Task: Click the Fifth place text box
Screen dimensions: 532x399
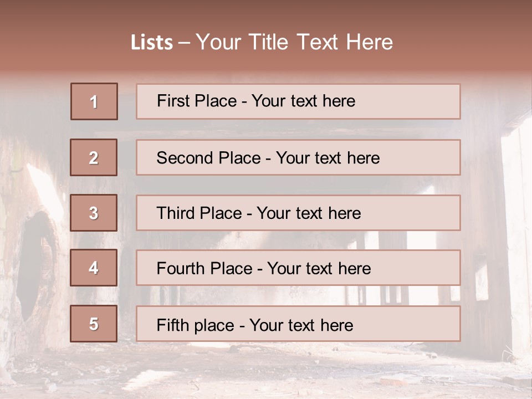Action: 298,324
